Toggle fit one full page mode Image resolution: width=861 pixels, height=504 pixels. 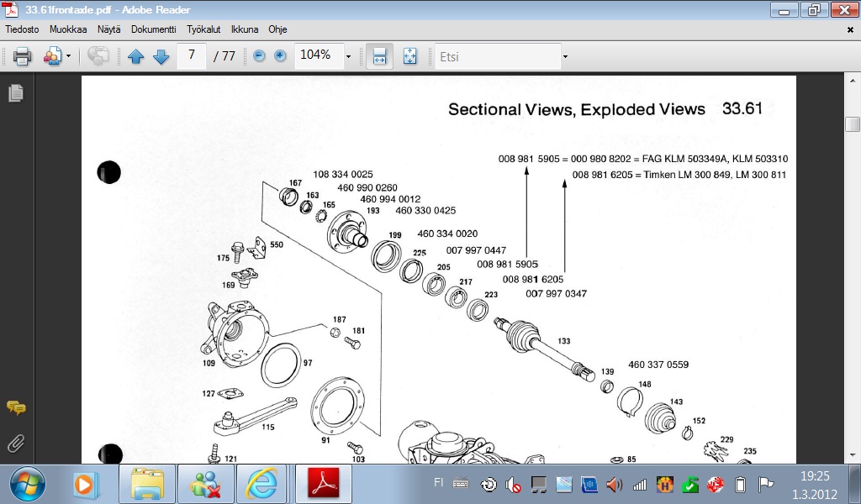pos(410,56)
